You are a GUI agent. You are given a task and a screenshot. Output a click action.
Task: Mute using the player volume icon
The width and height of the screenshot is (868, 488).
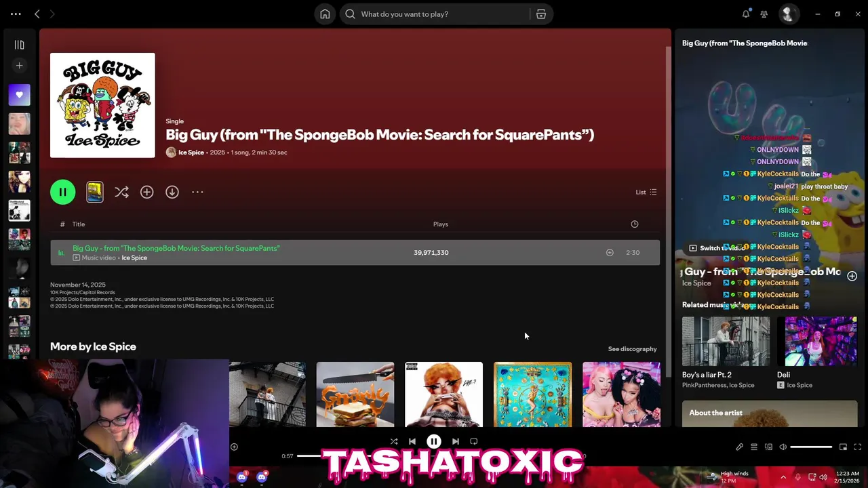tap(783, 447)
